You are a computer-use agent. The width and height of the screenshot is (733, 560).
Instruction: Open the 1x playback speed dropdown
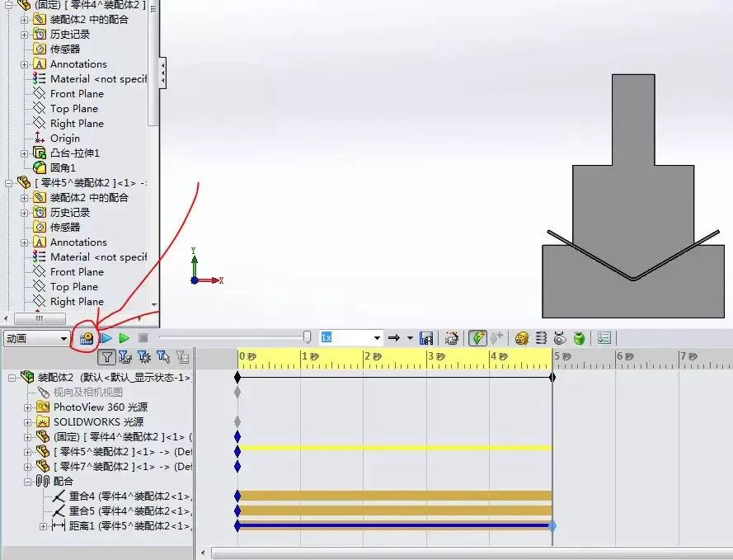point(377,337)
